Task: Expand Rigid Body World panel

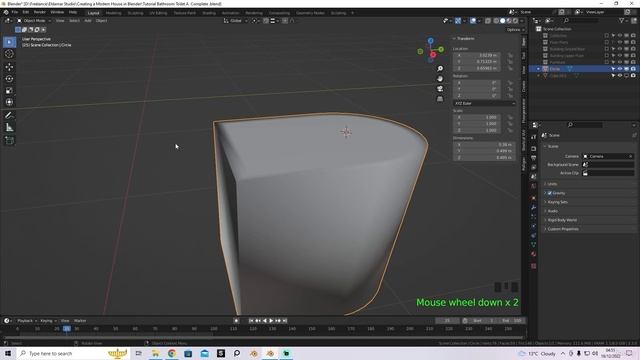Action: [562, 220]
